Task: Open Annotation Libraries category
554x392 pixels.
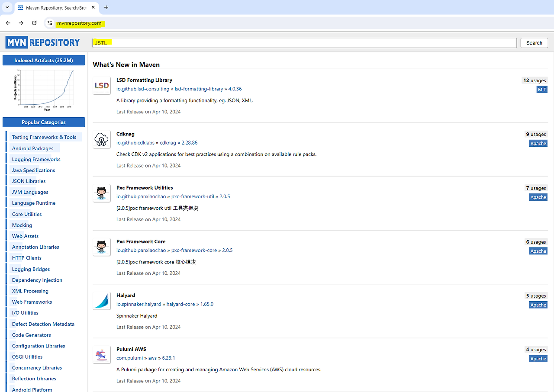Action: click(x=35, y=247)
